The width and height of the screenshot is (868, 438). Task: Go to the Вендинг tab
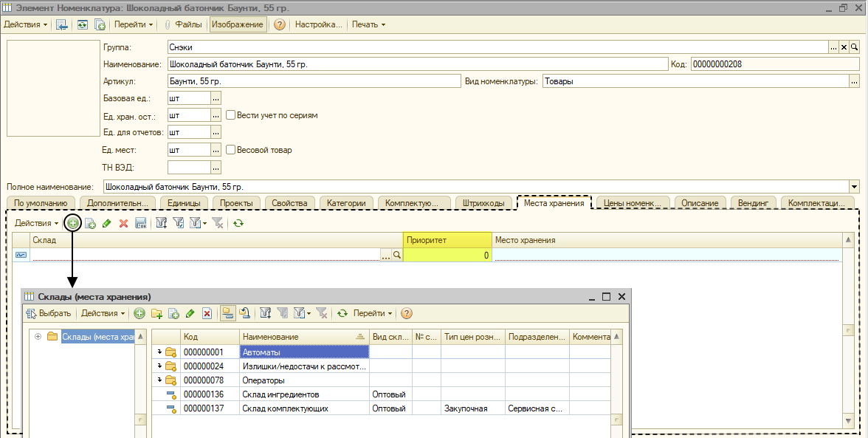tap(754, 203)
